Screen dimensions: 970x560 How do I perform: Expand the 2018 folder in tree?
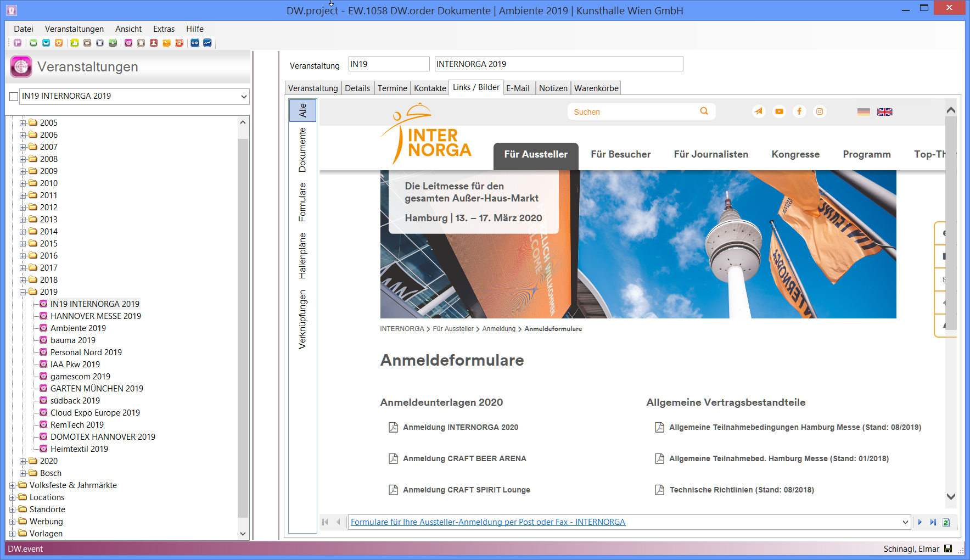coord(23,280)
